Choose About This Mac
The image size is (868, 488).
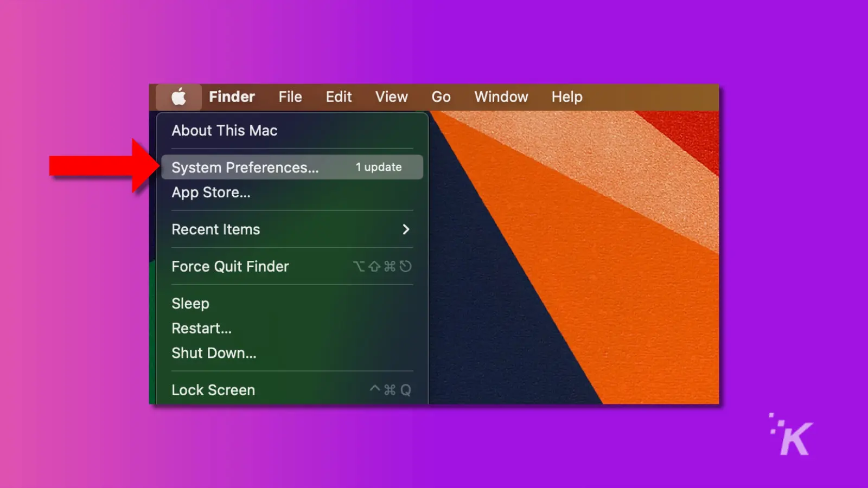coord(292,131)
